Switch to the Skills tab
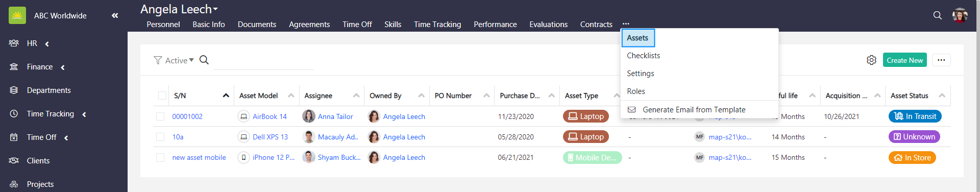The height and width of the screenshot is (192, 980). (393, 25)
